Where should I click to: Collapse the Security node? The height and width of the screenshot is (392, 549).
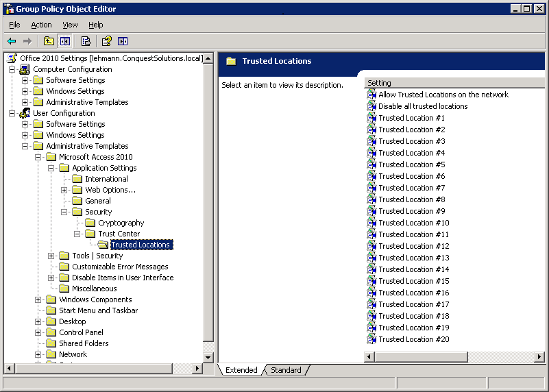tap(64, 212)
